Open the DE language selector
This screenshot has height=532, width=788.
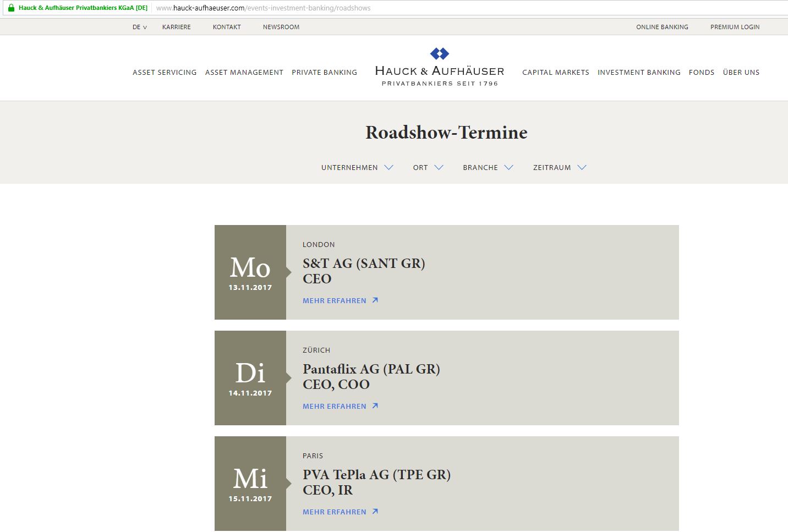(140, 27)
